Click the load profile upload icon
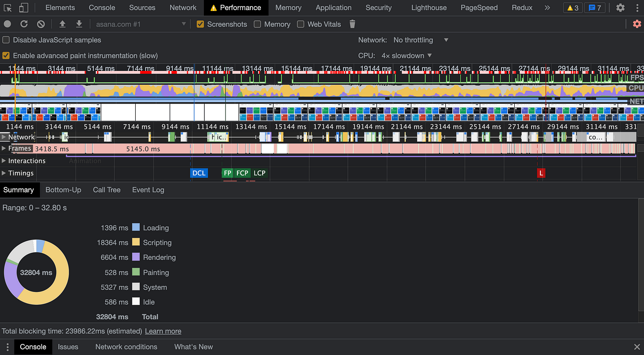 [x=63, y=24]
